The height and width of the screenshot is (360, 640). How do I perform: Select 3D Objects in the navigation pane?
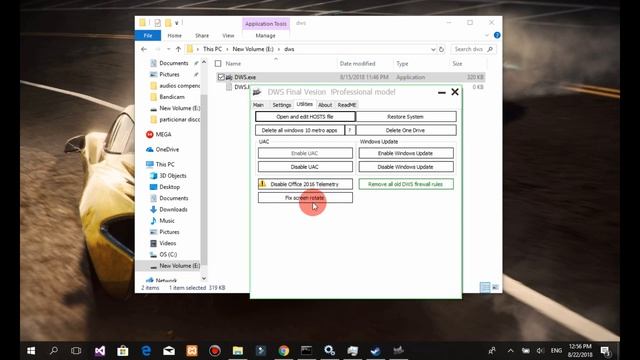point(172,176)
